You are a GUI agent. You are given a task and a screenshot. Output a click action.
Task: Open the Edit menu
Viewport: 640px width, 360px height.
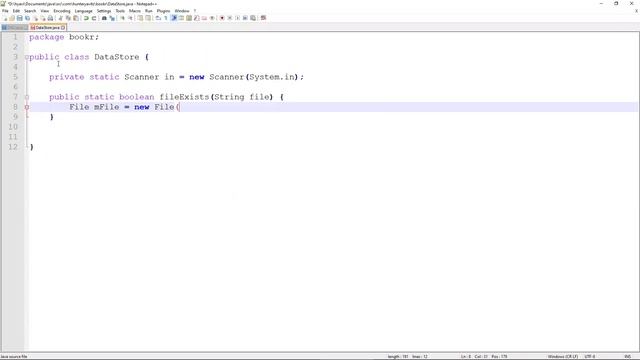click(16, 11)
